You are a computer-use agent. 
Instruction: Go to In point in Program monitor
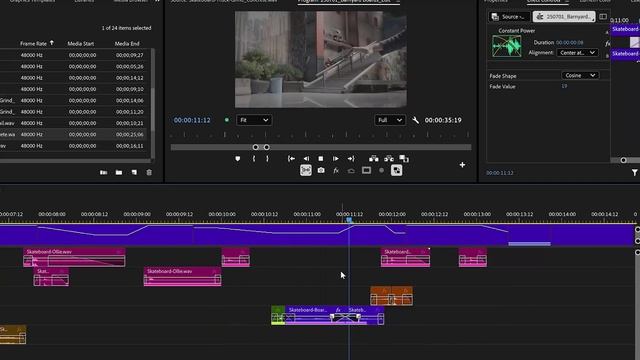(x=291, y=159)
